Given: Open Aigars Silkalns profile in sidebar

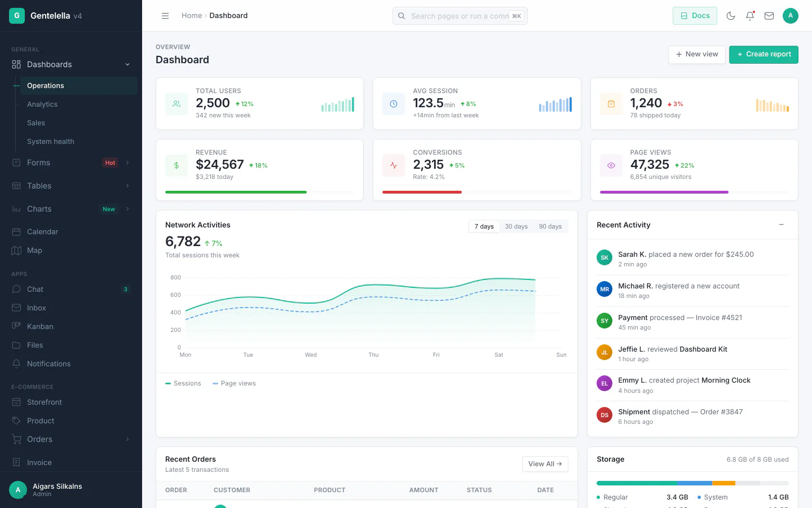Looking at the screenshot, I should tap(71, 490).
